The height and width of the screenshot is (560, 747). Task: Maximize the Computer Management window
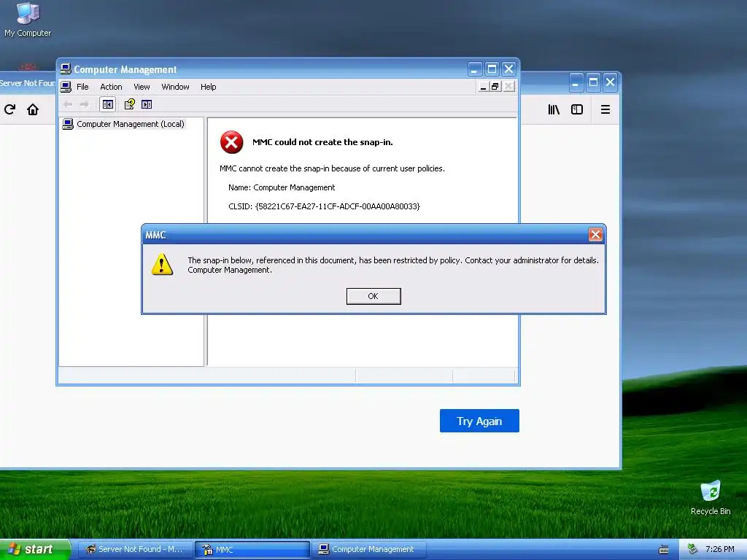492,69
